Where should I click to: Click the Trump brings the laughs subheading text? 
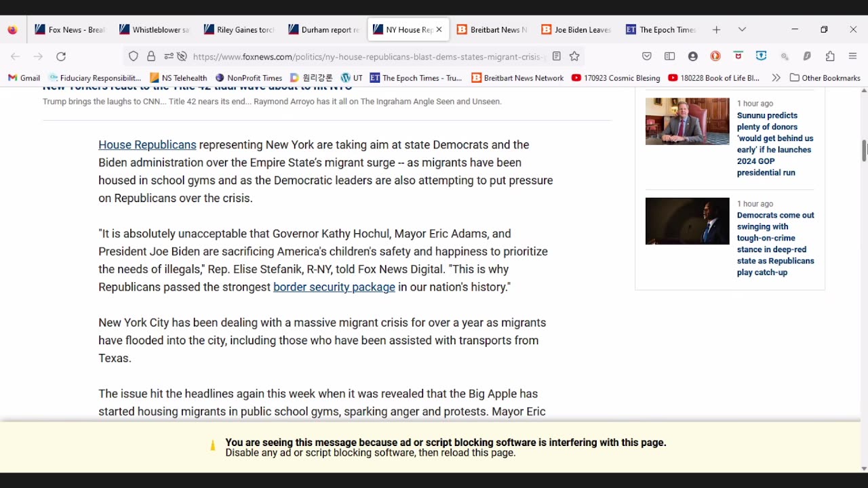(272, 102)
